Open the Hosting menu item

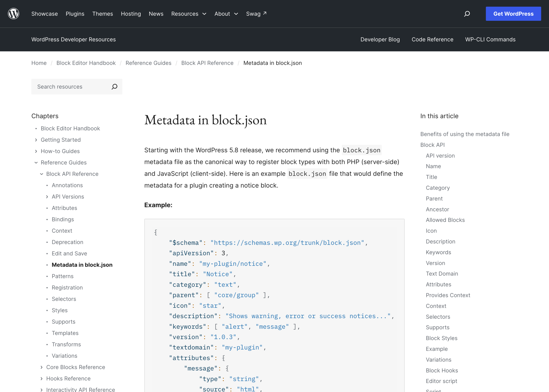pos(131,14)
